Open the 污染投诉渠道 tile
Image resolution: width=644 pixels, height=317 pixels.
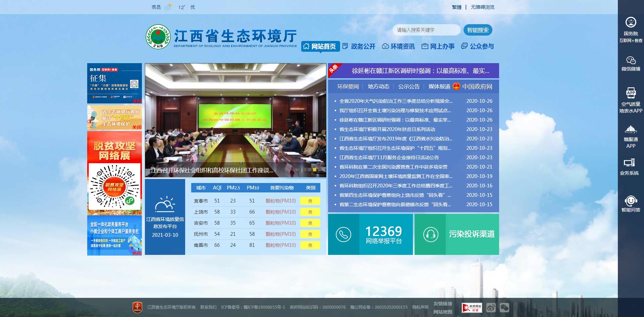(457, 234)
